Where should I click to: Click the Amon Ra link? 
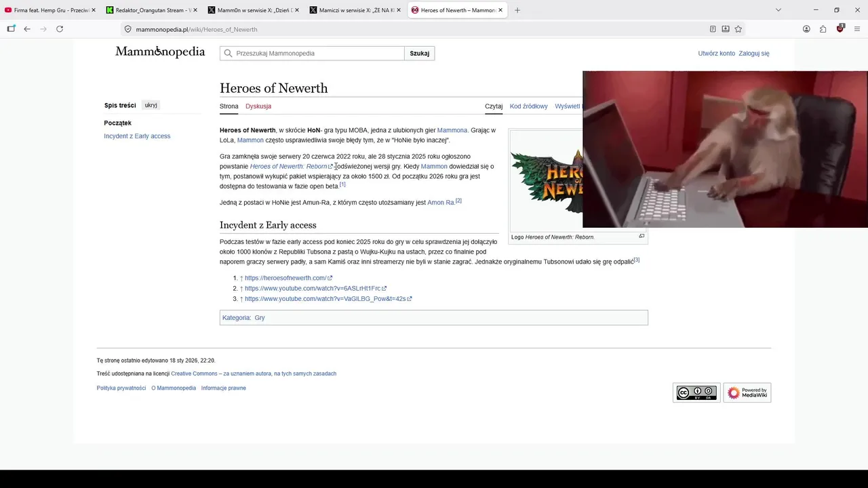tap(441, 203)
